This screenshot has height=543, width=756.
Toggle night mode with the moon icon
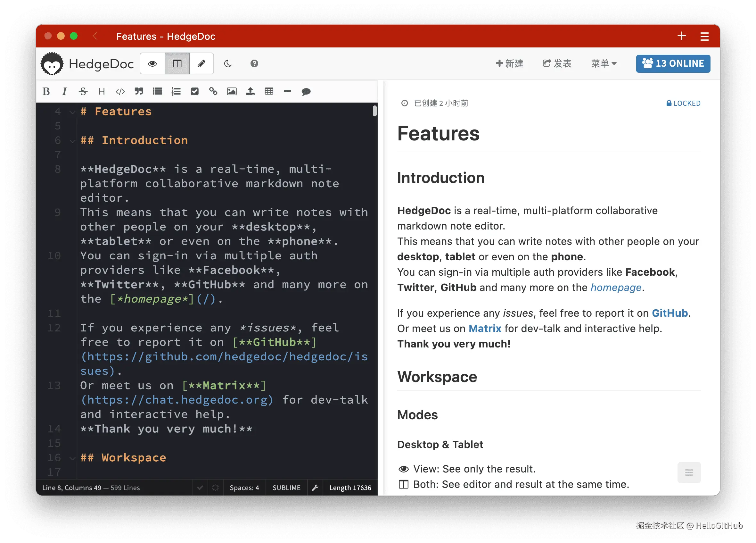tap(228, 63)
